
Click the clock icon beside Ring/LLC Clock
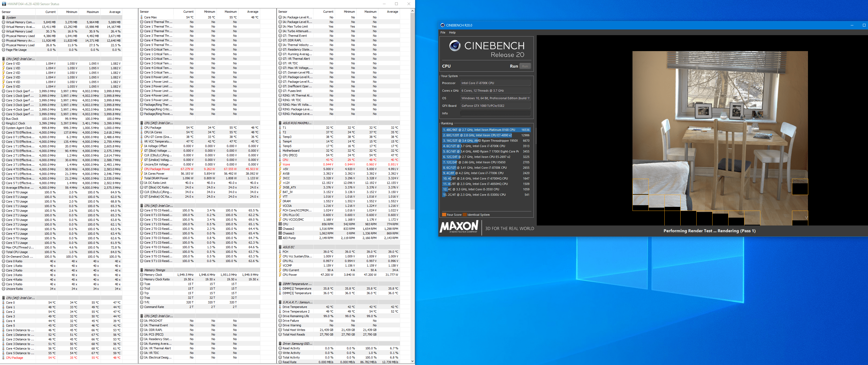[3, 123]
